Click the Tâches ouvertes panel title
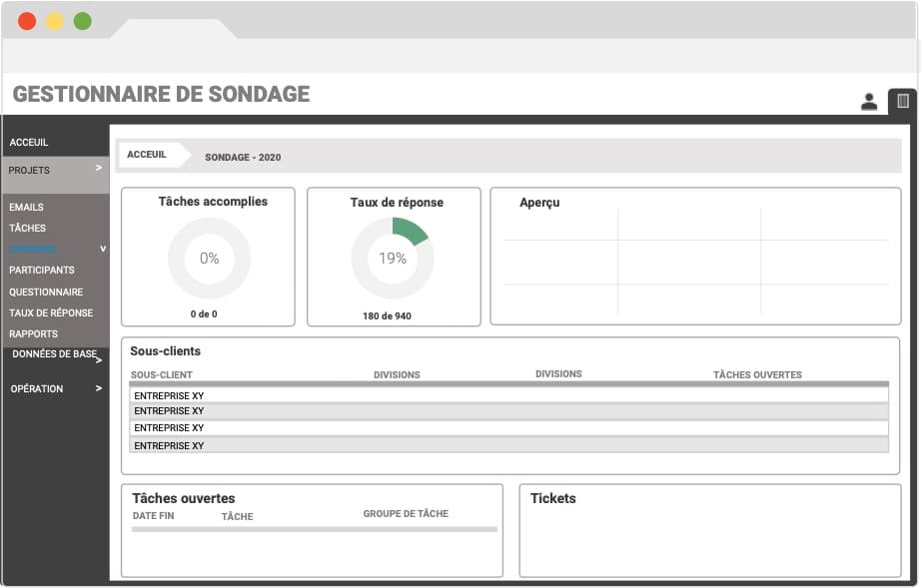This screenshot has height=588, width=922. coord(184,498)
